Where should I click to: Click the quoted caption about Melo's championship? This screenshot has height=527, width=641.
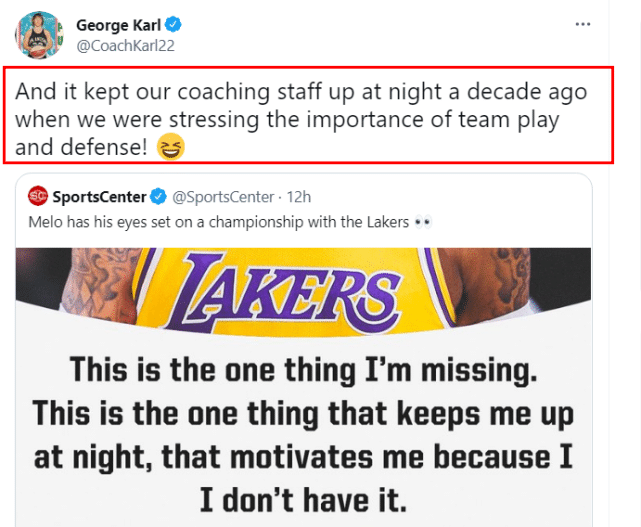pyautogui.click(x=218, y=222)
